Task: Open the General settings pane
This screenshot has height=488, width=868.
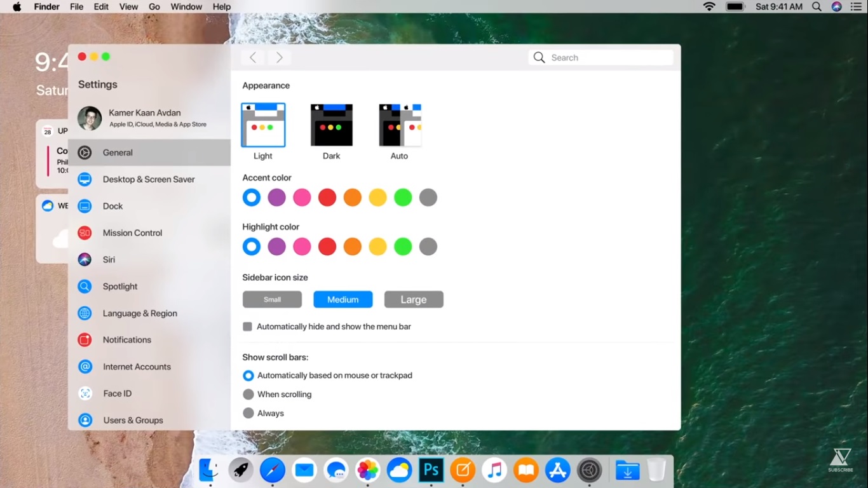Action: click(149, 152)
